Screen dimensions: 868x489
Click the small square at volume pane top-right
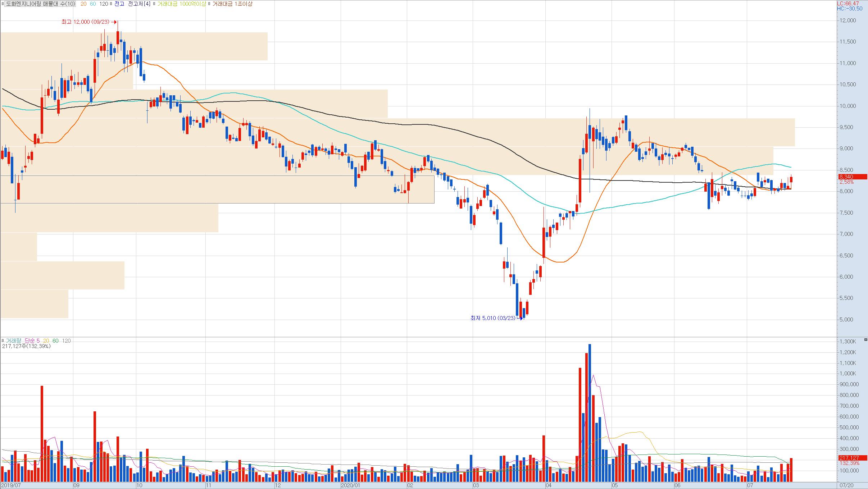click(x=865, y=339)
